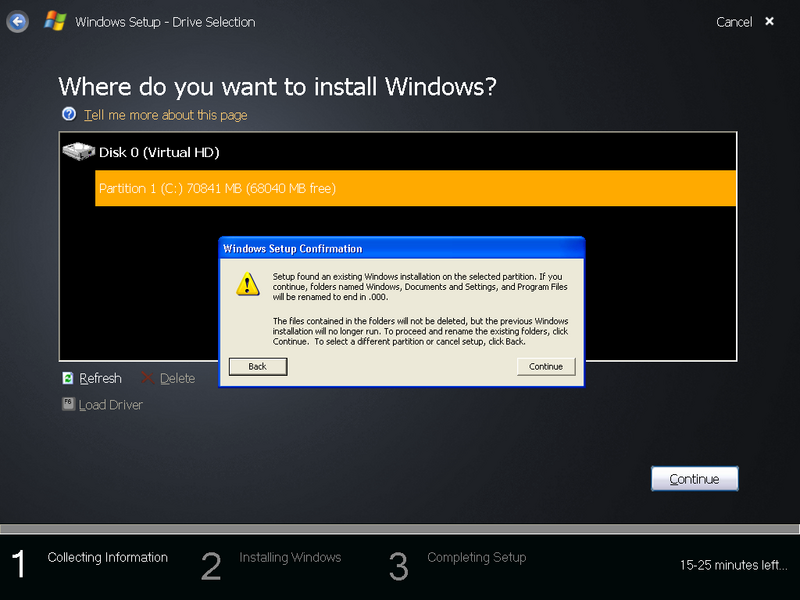800x600 pixels.
Task: Click the green Refresh icon
Action: click(x=68, y=378)
